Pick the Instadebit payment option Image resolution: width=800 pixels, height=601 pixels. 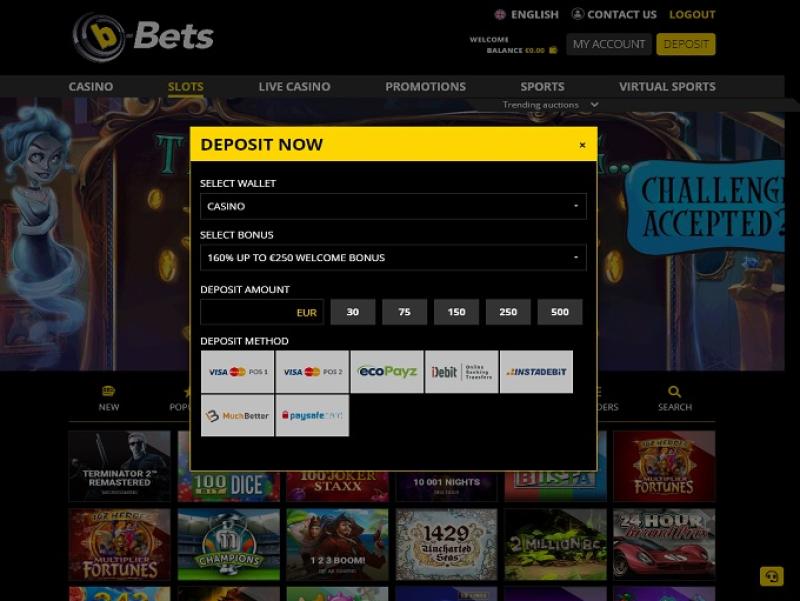[536, 371]
